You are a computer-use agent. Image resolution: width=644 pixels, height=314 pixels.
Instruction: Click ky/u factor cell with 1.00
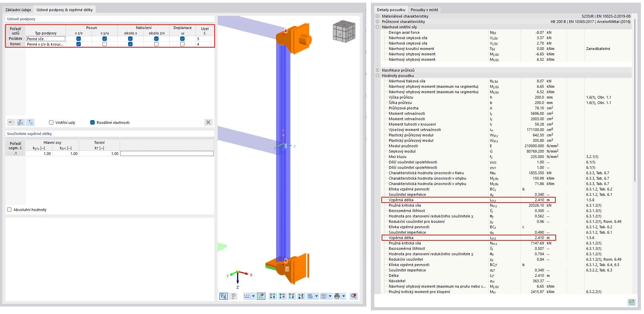pos(39,154)
